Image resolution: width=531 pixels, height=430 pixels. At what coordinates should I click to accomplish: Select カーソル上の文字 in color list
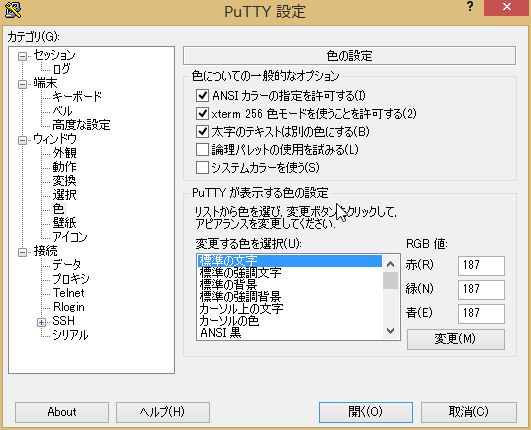290,308
